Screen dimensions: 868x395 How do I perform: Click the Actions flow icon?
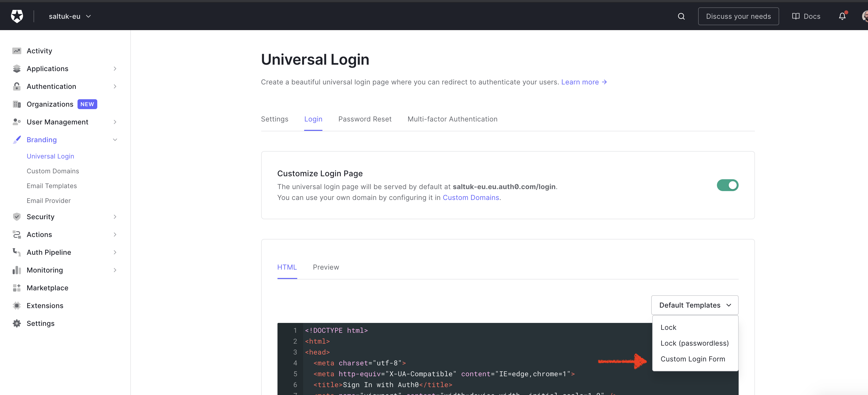coord(17,235)
